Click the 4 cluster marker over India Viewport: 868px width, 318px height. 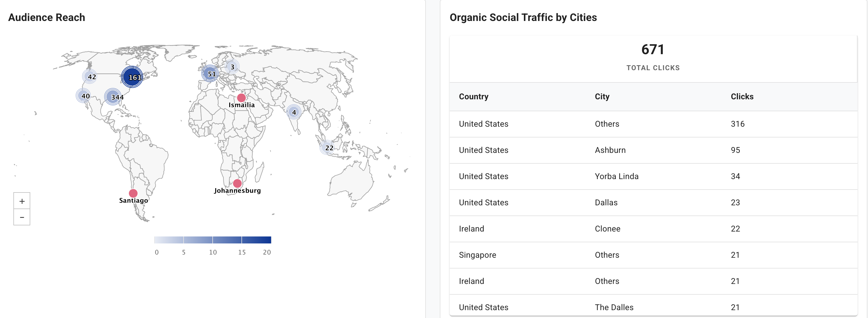click(x=294, y=112)
